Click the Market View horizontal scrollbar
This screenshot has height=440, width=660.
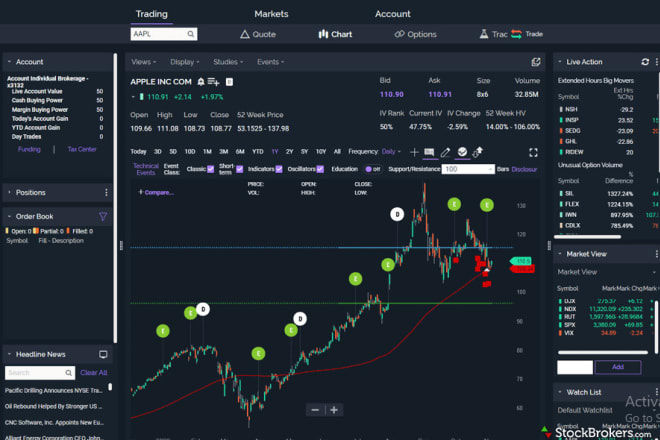603,352
